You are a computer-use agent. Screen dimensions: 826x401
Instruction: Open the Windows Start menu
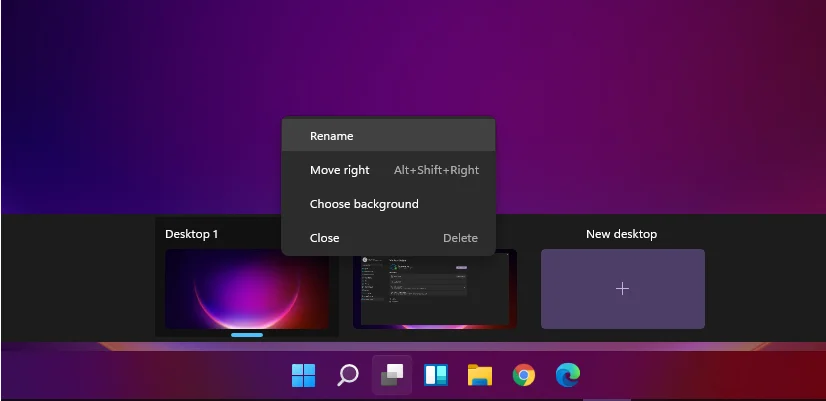click(x=304, y=376)
